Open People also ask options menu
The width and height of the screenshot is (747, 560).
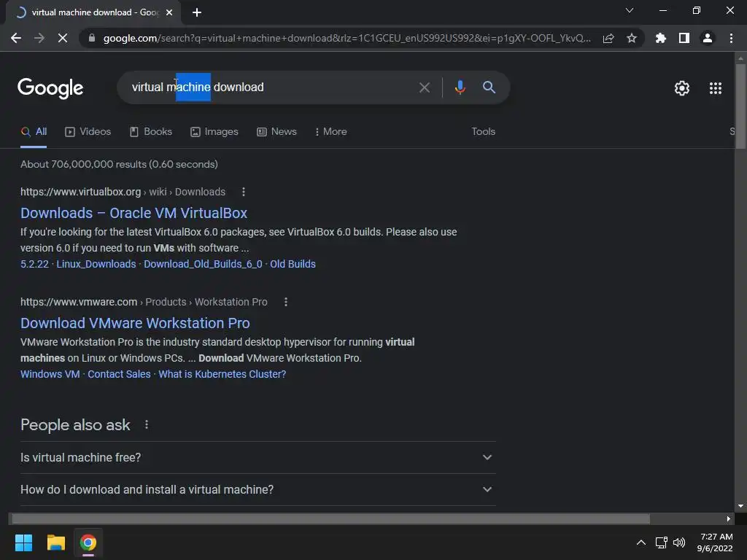pyautogui.click(x=146, y=424)
